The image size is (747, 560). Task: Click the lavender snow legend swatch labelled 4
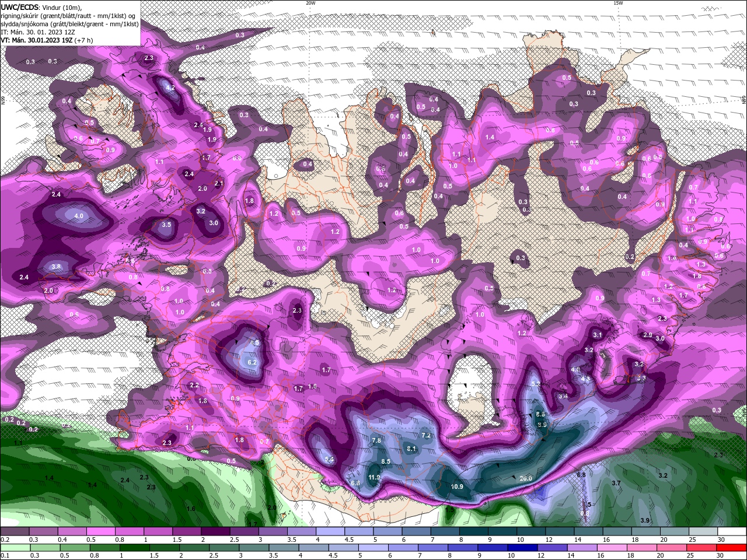(x=329, y=531)
